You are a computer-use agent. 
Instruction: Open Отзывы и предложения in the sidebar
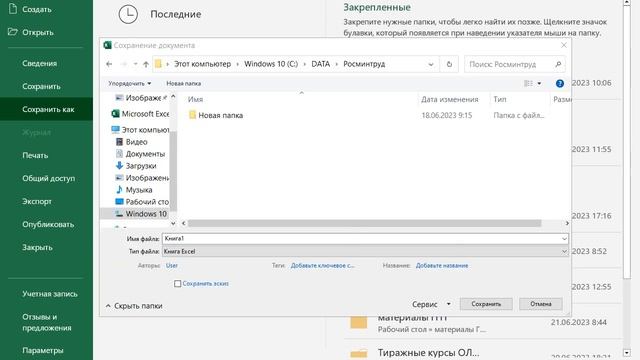47,322
